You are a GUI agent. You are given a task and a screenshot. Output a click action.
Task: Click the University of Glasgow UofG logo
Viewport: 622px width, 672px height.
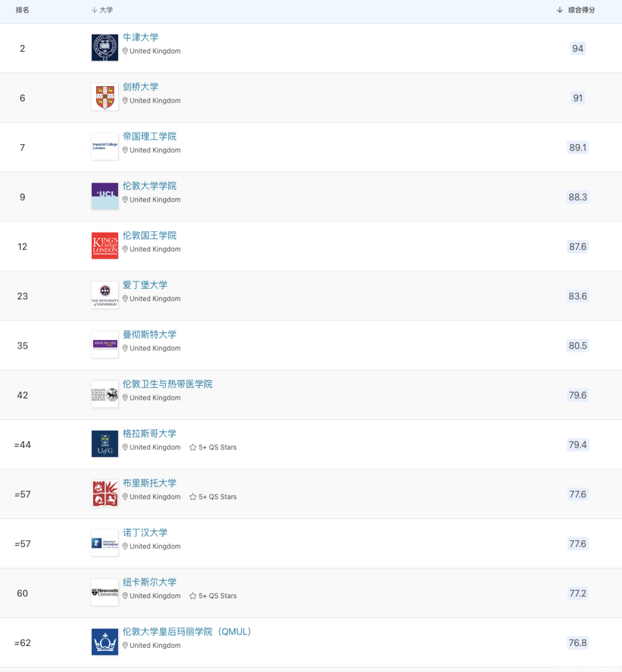pos(105,444)
